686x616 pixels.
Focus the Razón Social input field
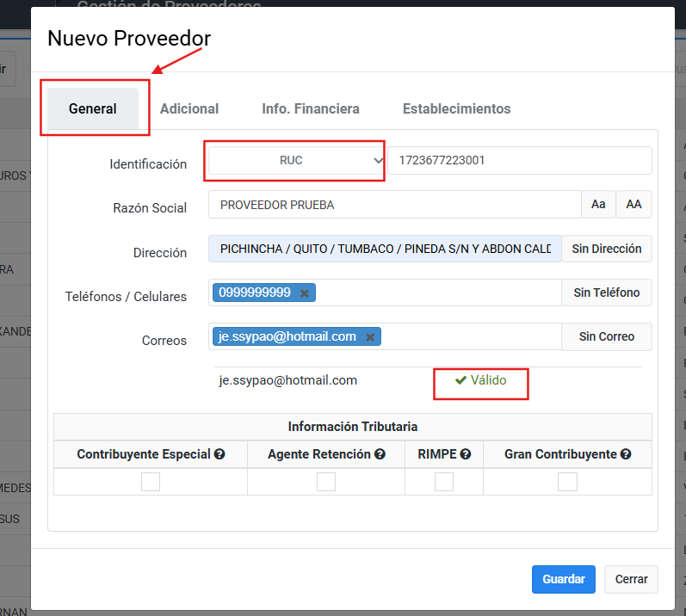(x=394, y=206)
